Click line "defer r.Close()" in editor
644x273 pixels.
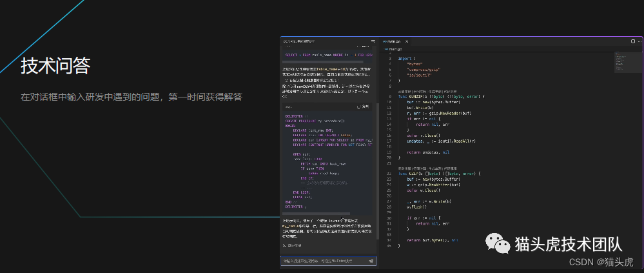(x=424, y=136)
